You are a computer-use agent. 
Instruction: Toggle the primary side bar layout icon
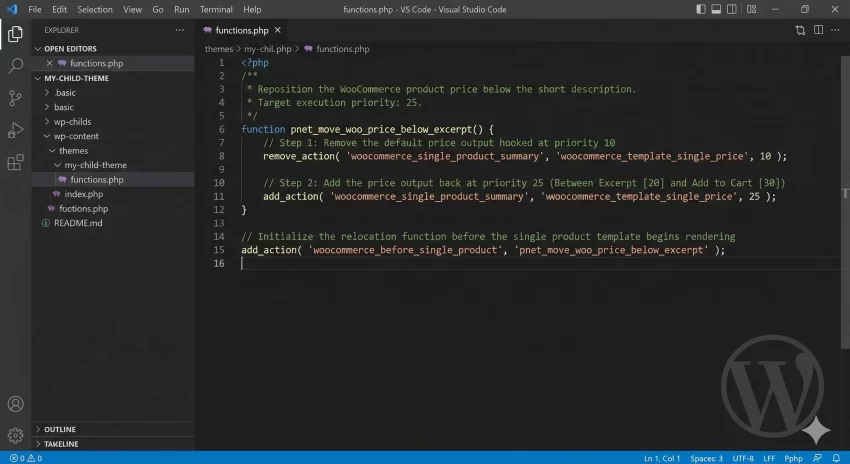[x=701, y=9]
